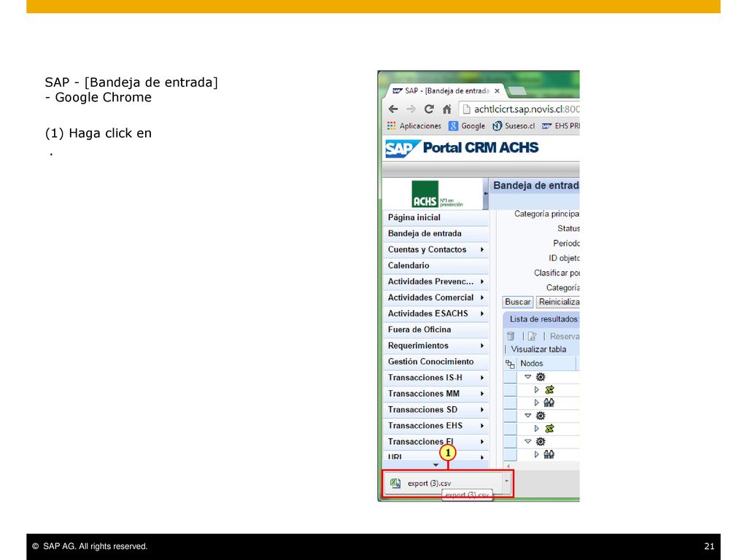Open the Google bookmark
Viewport: 747px width, 560px height.
[x=467, y=125]
